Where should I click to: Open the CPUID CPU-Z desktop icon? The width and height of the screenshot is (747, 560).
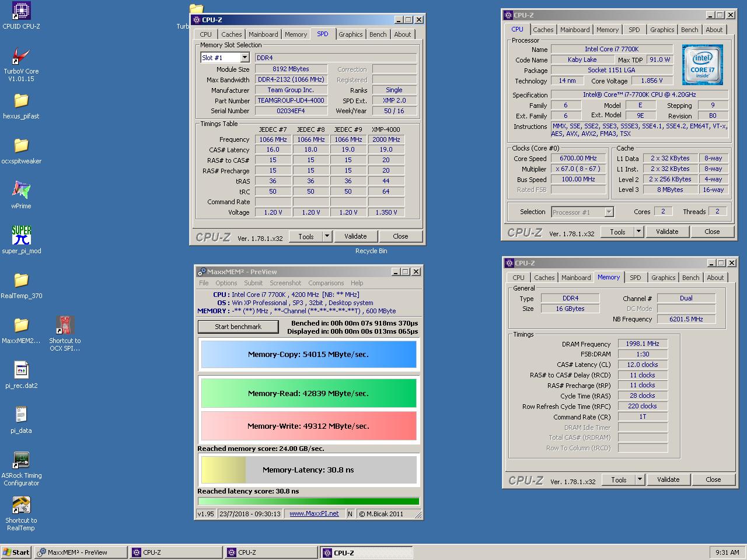[21, 12]
